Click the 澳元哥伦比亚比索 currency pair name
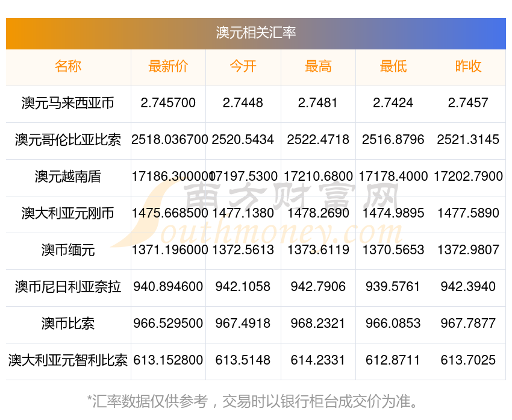512x420 pixels. [68, 140]
